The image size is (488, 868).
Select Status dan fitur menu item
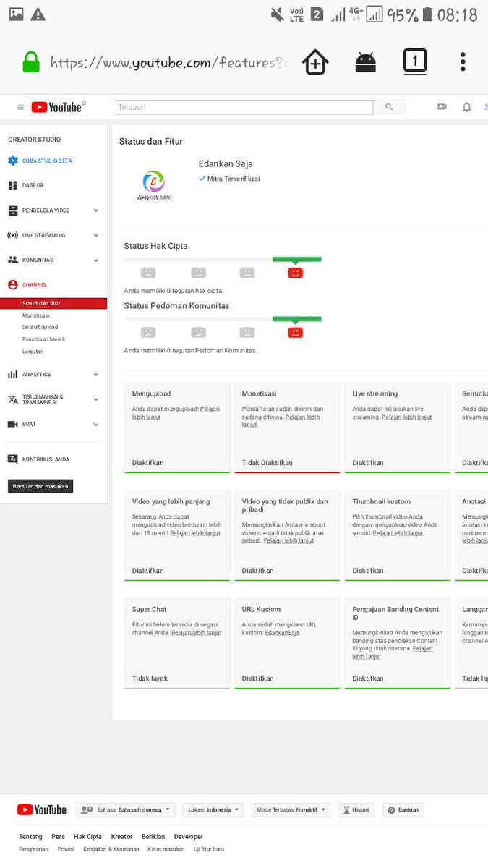[x=53, y=304]
